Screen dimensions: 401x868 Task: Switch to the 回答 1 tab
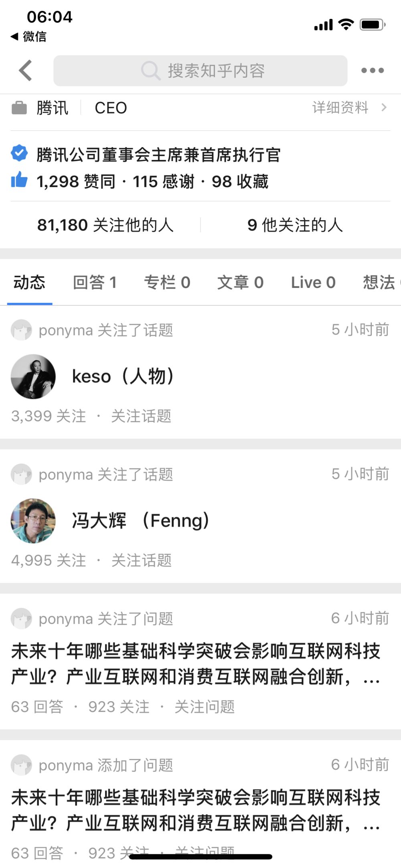(95, 282)
